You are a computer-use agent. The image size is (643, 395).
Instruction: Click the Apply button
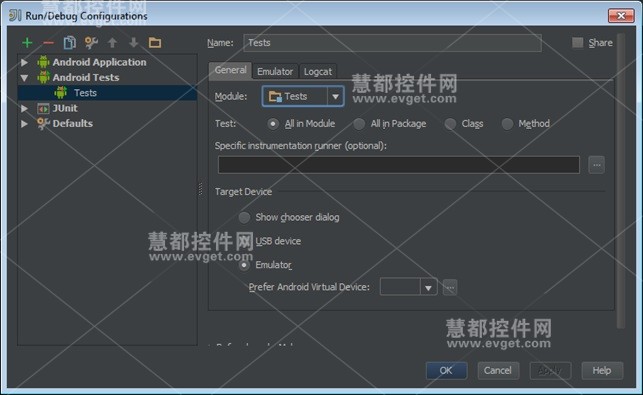[550, 370]
